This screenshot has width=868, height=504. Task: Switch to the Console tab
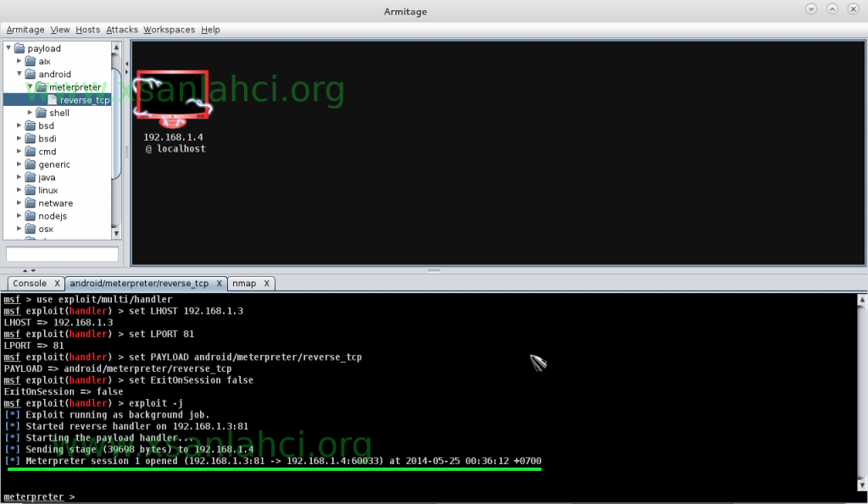(30, 283)
